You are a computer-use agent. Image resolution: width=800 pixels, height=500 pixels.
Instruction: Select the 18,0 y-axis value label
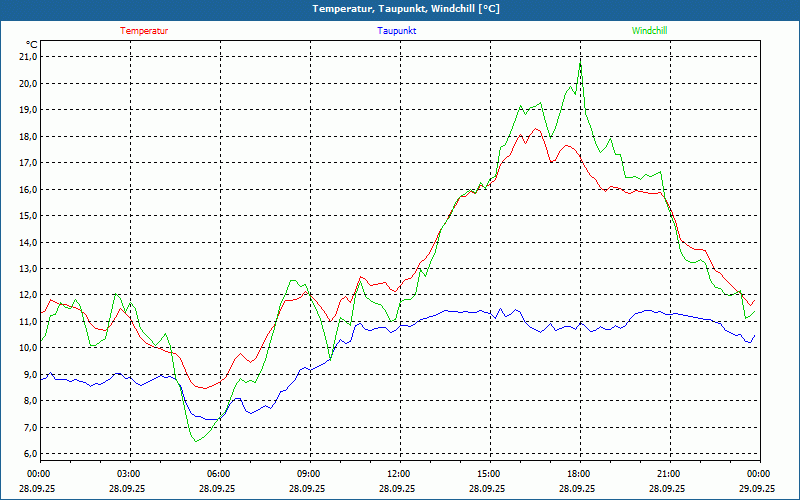[27, 136]
